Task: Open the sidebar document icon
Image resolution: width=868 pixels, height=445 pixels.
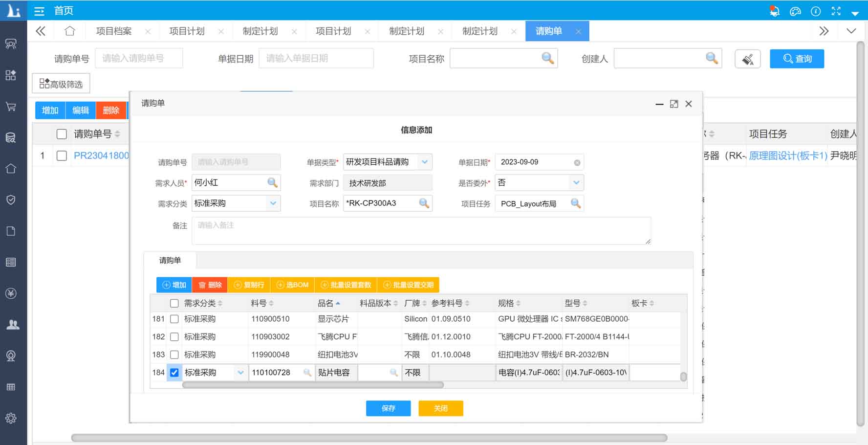Action: [x=11, y=231]
